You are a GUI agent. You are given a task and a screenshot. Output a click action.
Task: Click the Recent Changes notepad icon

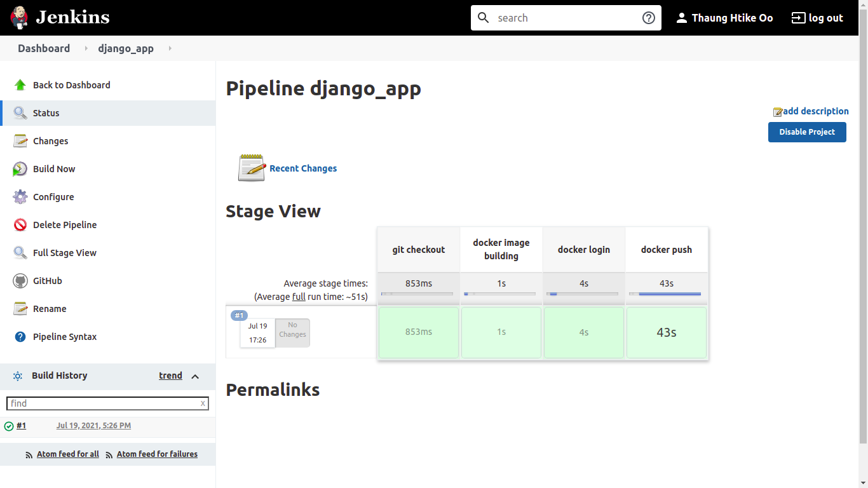(252, 168)
